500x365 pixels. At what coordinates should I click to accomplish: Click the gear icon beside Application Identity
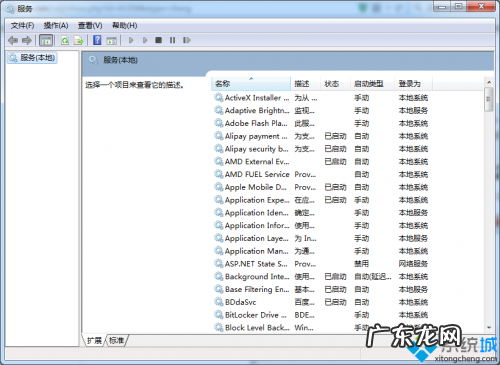219,212
